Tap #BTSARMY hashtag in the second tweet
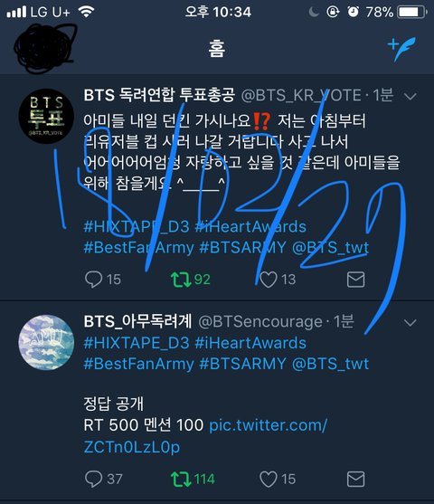The height and width of the screenshot is (504, 434). point(242,364)
